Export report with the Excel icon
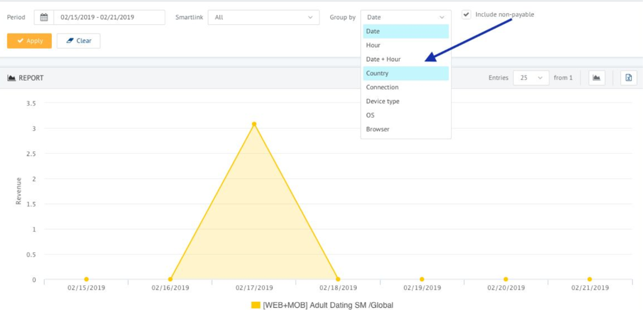 click(629, 78)
